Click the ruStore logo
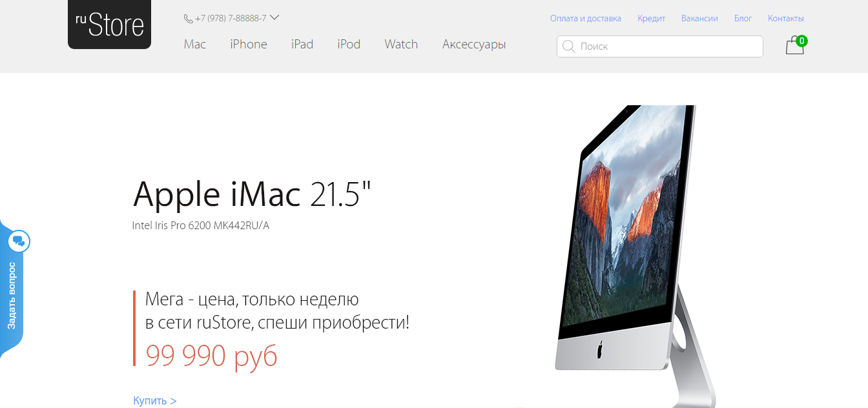The width and height of the screenshot is (868, 408). click(x=109, y=25)
